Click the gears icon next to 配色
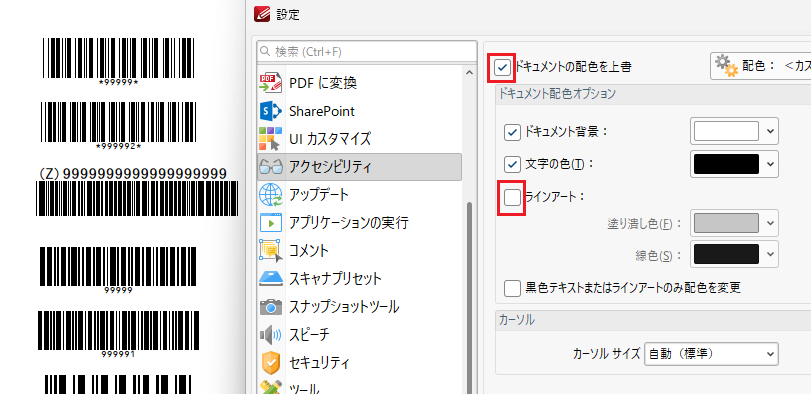 pos(726,66)
